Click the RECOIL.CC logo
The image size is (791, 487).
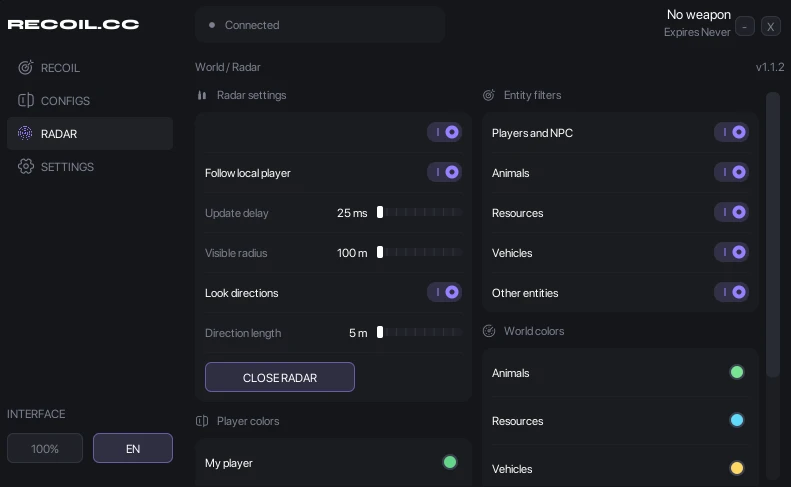tap(73, 24)
